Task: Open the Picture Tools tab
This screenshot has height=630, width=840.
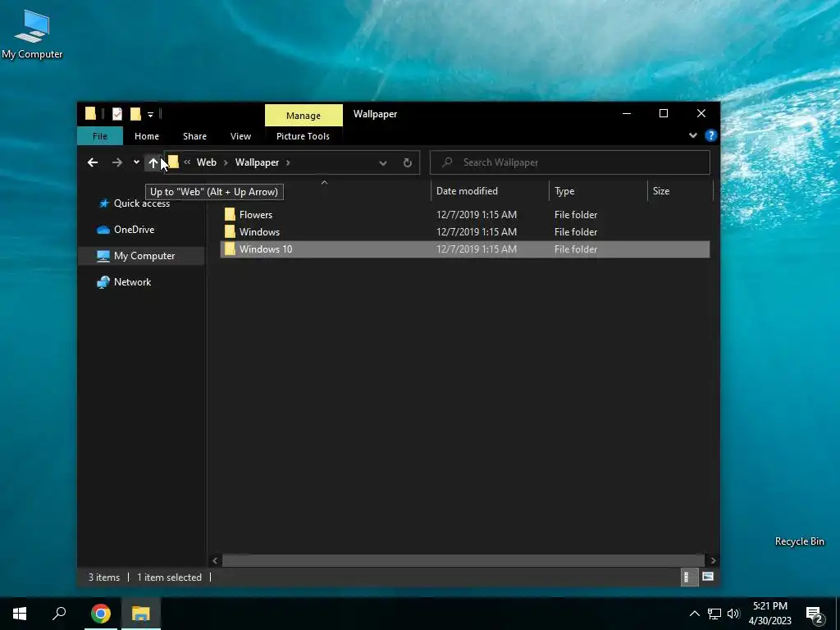Action: tap(303, 136)
